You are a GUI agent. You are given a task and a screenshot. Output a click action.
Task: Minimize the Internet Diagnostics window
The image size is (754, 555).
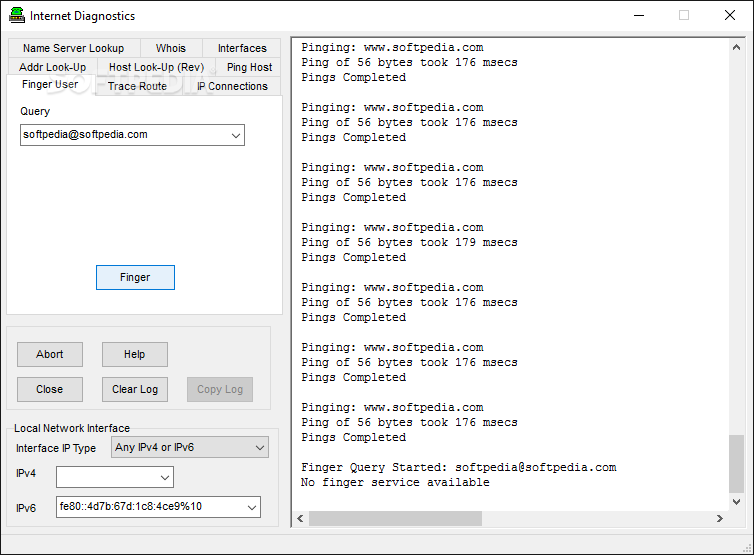click(x=639, y=15)
